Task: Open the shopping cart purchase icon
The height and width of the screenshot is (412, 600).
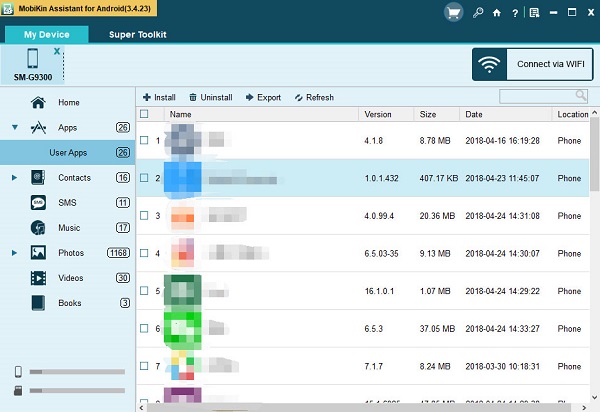Action: coord(453,11)
